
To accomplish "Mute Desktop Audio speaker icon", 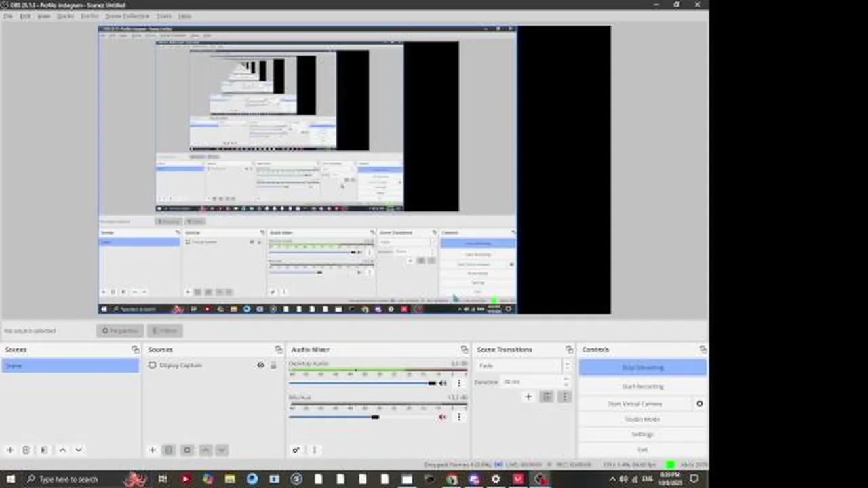I will coord(443,384).
